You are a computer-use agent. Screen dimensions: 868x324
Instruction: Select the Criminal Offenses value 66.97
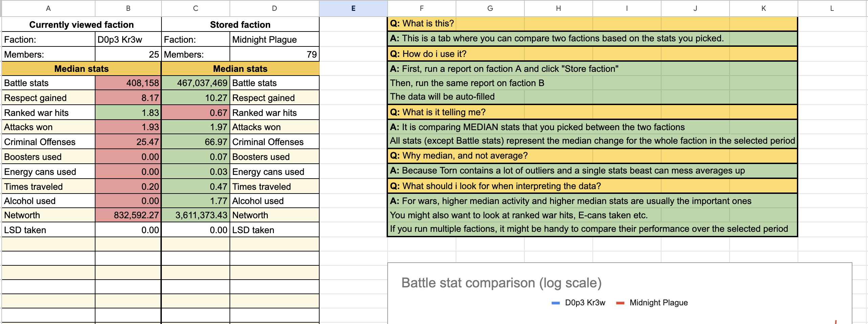(x=196, y=142)
